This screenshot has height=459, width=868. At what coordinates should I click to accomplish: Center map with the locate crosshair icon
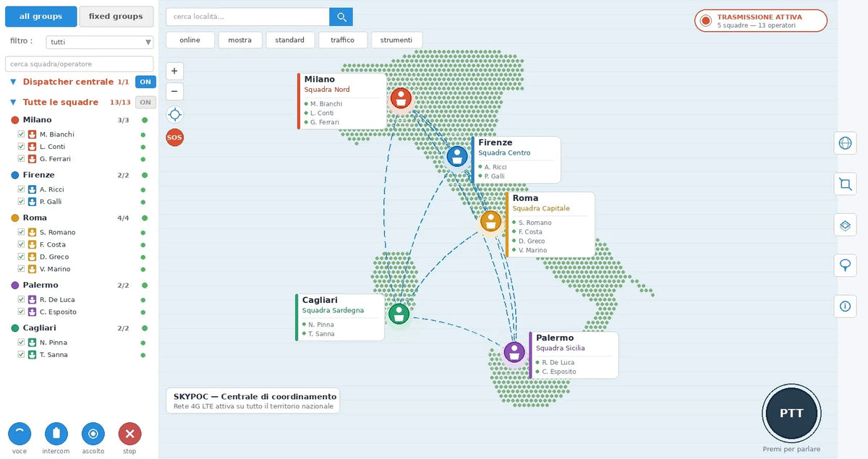(x=174, y=114)
